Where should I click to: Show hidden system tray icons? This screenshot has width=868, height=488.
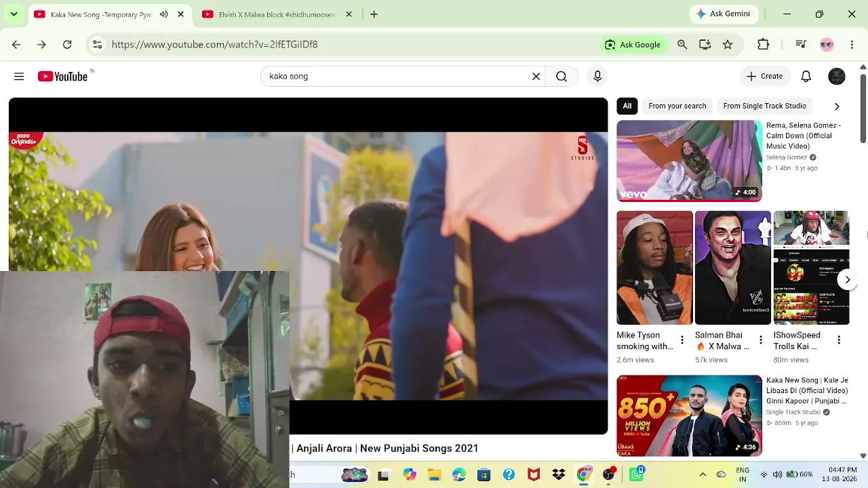point(703,474)
